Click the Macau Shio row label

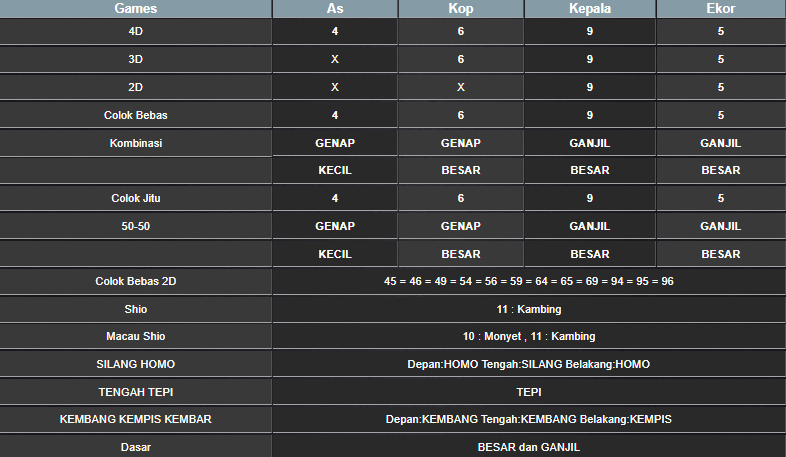(135, 337)
